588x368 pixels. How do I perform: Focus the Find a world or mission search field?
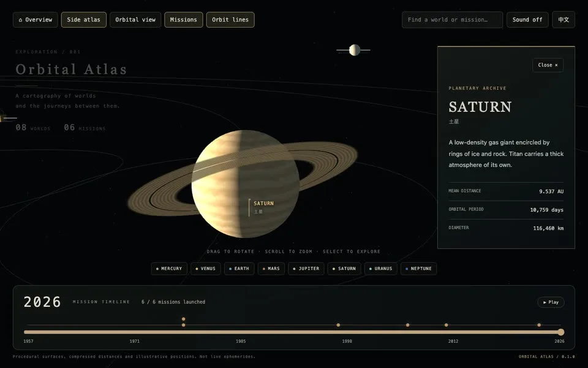(452, 20)
